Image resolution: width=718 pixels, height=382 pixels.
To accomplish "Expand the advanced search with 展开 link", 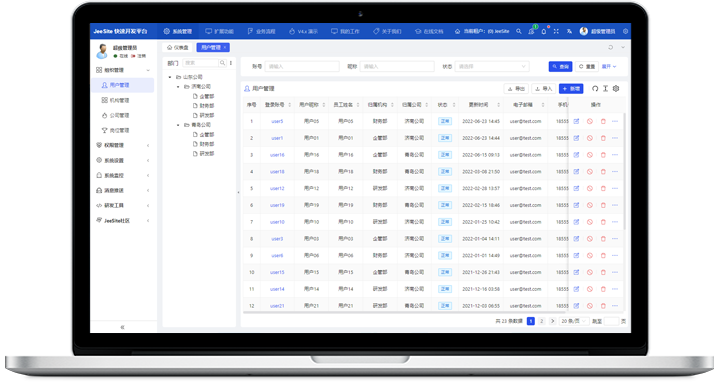I will coord(609,66).
